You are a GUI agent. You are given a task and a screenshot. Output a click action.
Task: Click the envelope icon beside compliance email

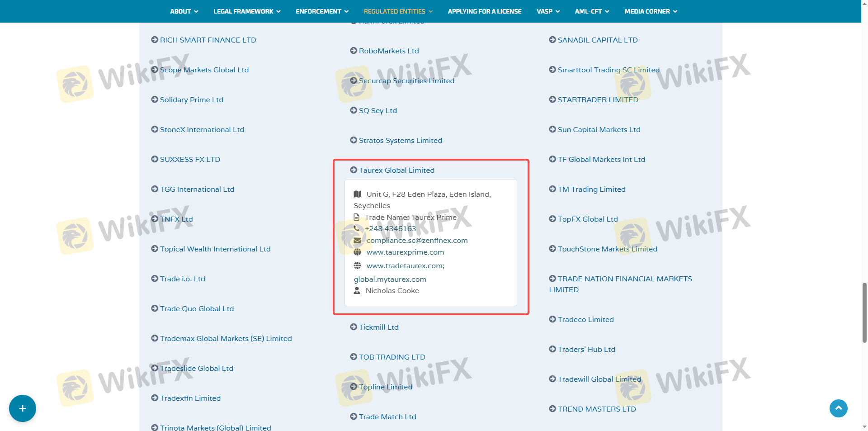(357, 241)
